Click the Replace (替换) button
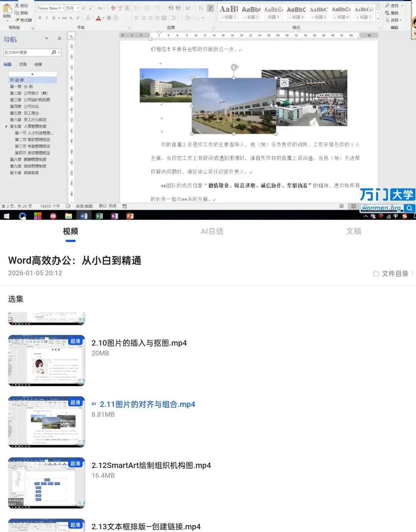This screenshot has height=532, width=416. 393,13
